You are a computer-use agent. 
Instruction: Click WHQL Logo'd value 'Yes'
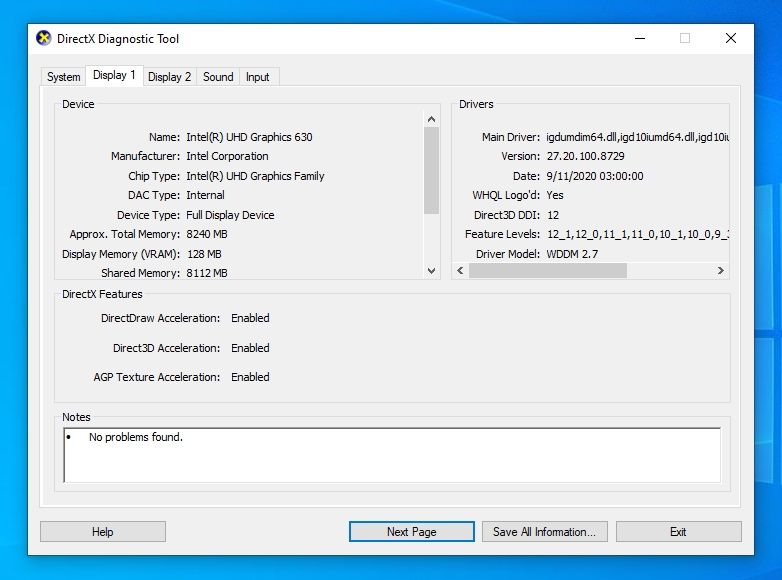pos(555,195)
